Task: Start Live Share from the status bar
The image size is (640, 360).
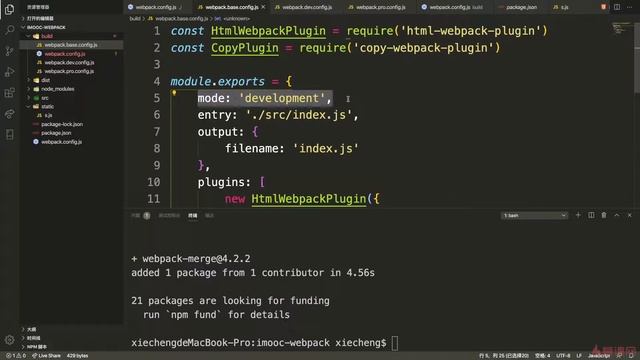Action: coord(46,356)
